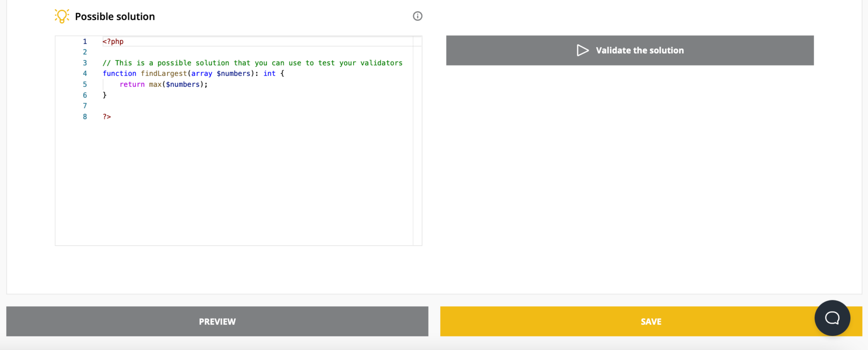Place cursor on the <?php opening tag
868x350 pixels.
(x=113, y=42)
